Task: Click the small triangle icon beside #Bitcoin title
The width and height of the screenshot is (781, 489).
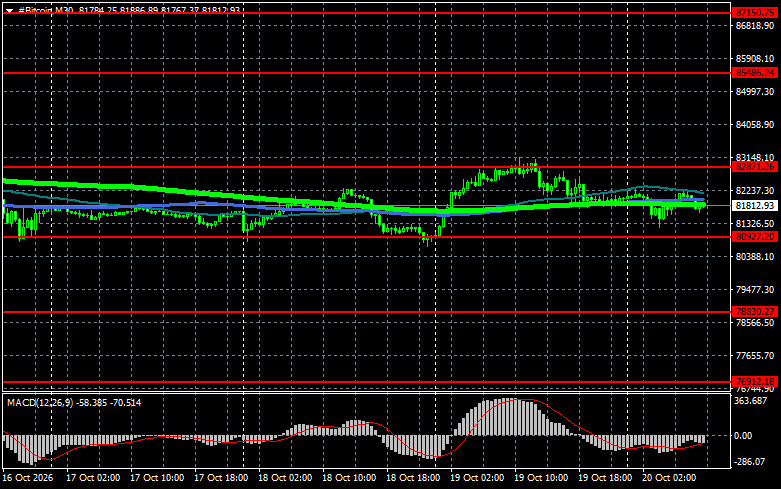Action: coord(9,10)
